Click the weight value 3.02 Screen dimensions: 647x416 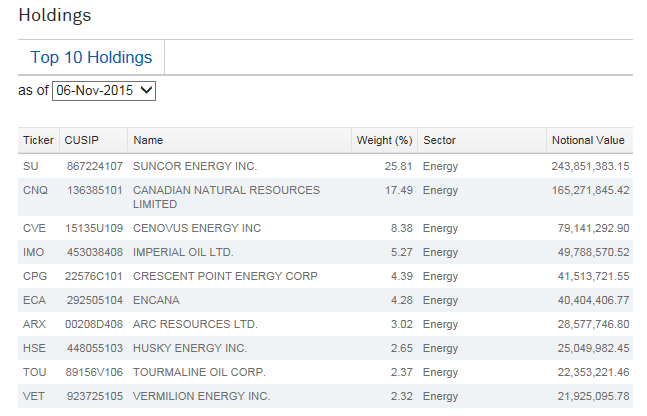402,324
